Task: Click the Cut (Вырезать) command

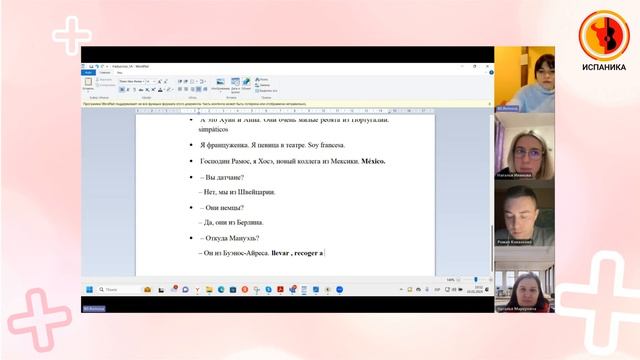Action: pos(104,80)
